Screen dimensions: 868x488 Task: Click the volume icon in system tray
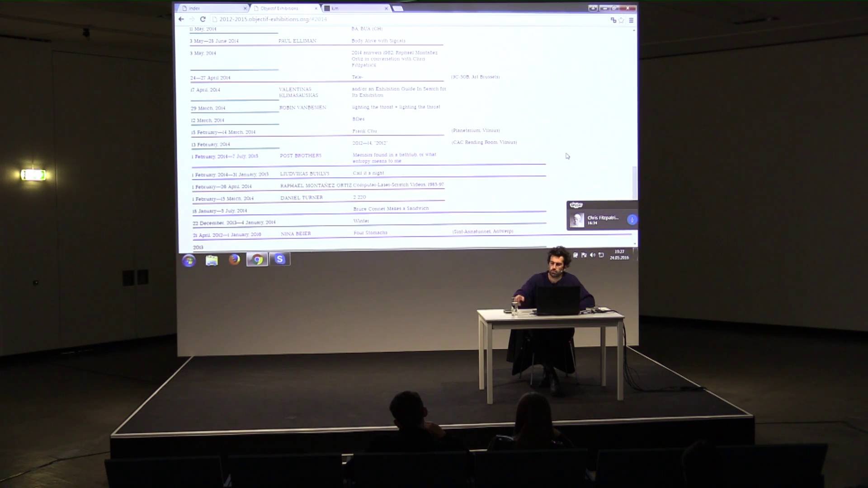(x=592, y=255)
